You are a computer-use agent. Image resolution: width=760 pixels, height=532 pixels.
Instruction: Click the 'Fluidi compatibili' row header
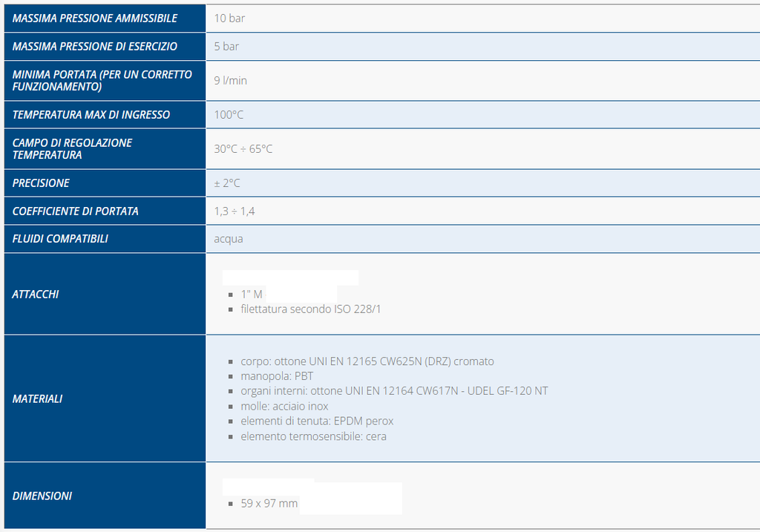click(x=60, y=239)
